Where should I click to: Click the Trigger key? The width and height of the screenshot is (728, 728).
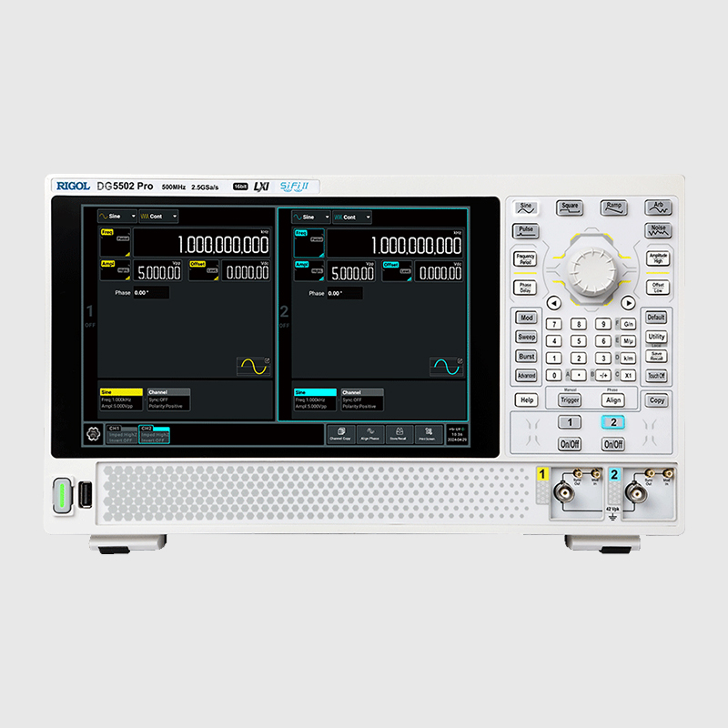point(570,399)
